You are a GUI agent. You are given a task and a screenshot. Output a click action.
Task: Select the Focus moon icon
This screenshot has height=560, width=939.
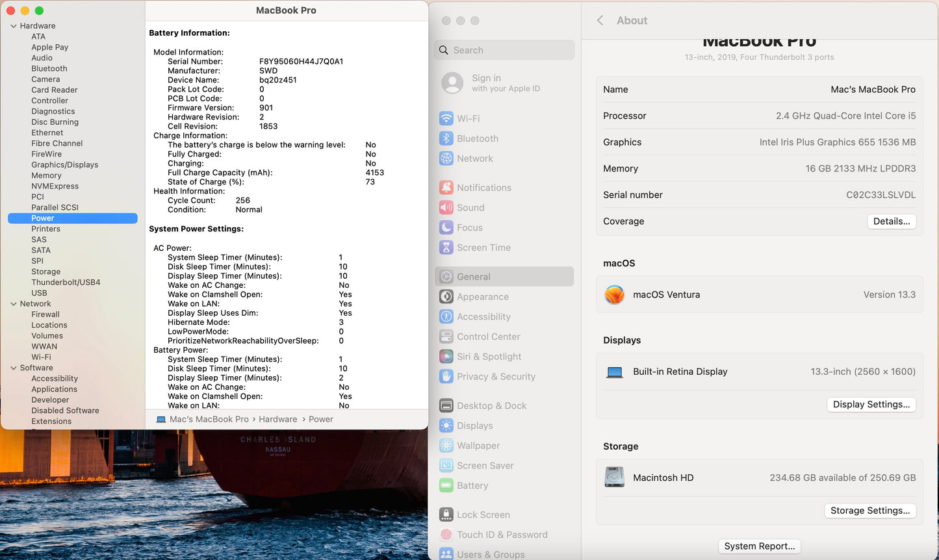[x=446, y=227]
